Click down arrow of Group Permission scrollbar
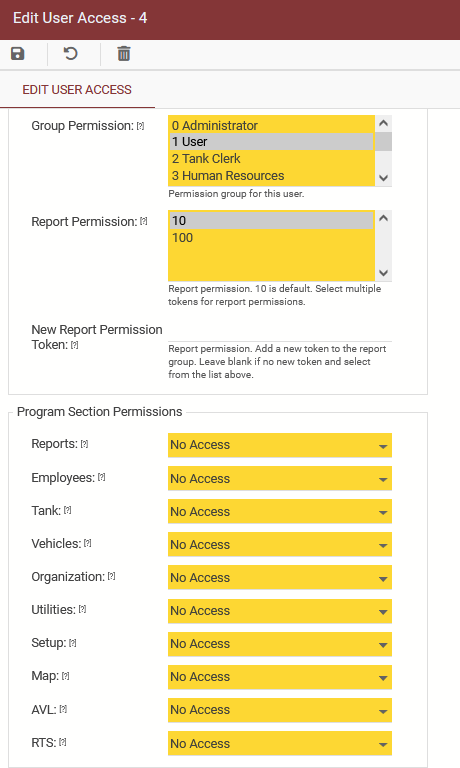This screenshot has height=768, width=460. click(x=384, y=178)
